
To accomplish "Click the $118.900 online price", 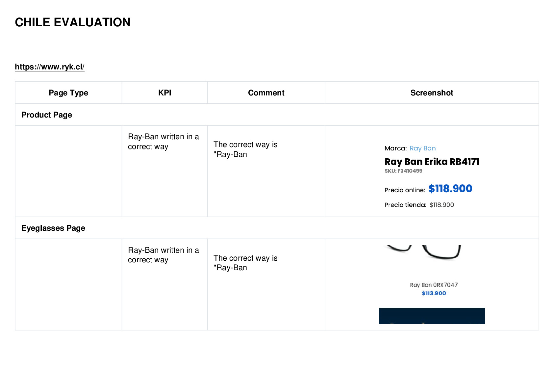I will click(x=450, y=189).
